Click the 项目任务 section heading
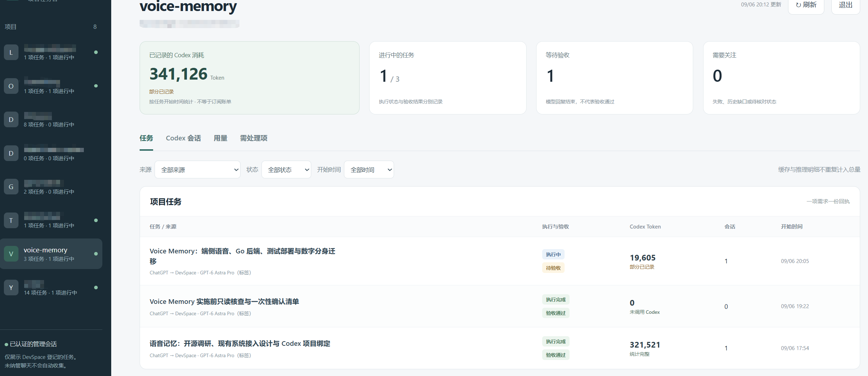 [x=166, y=202]
